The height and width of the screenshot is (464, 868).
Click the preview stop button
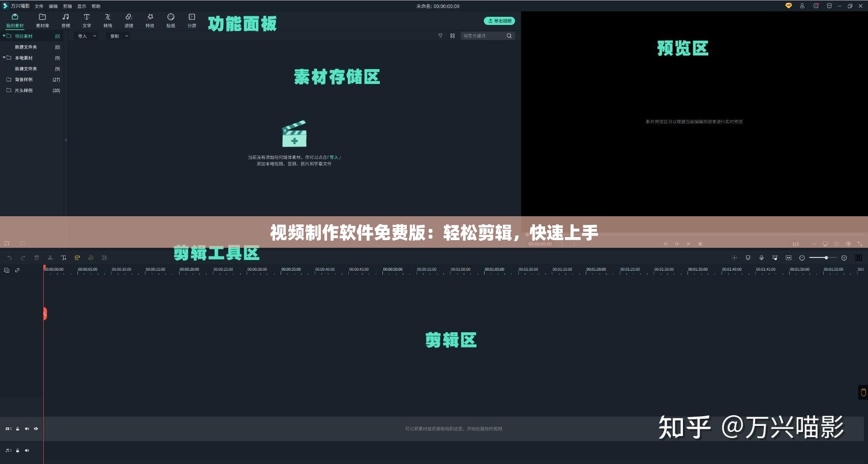pyautogui.click(x=700, y=244)
